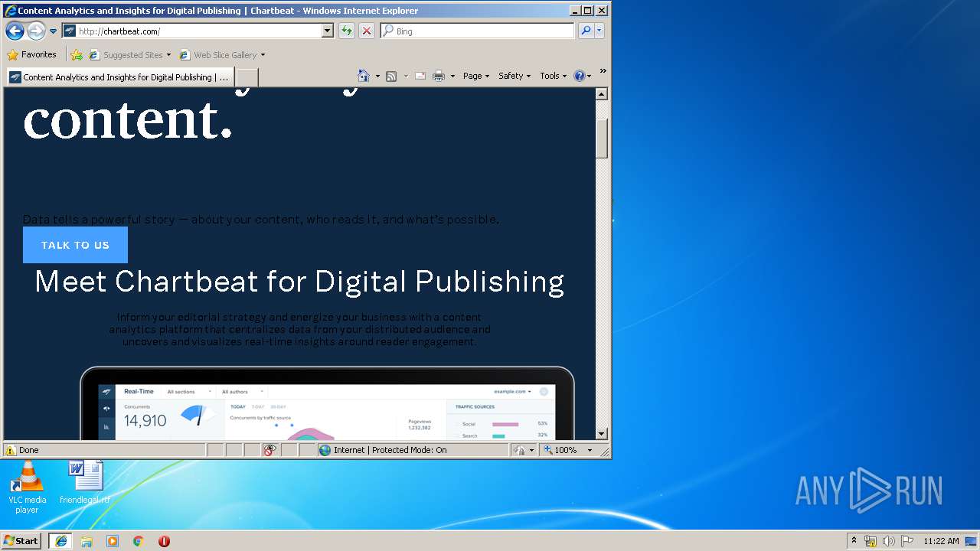Expand the address bar URL history dropdown
The image size is (980, 551).
328,31
